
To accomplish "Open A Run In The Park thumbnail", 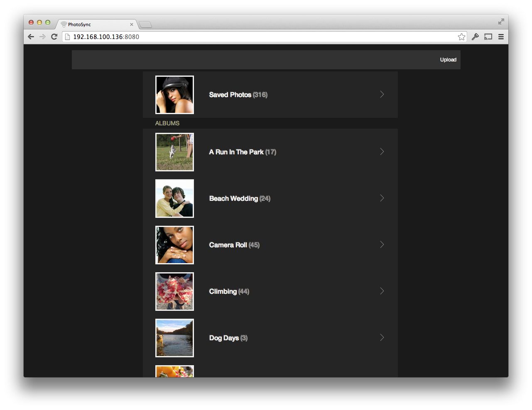I will [174, 152].
